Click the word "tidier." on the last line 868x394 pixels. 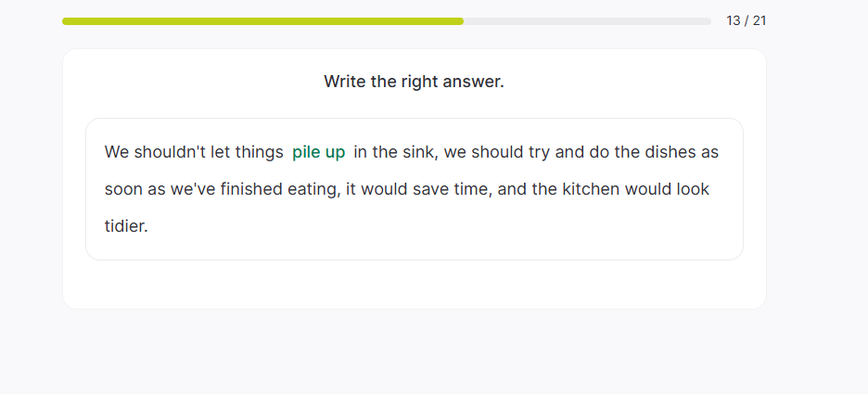coord(126,225)
